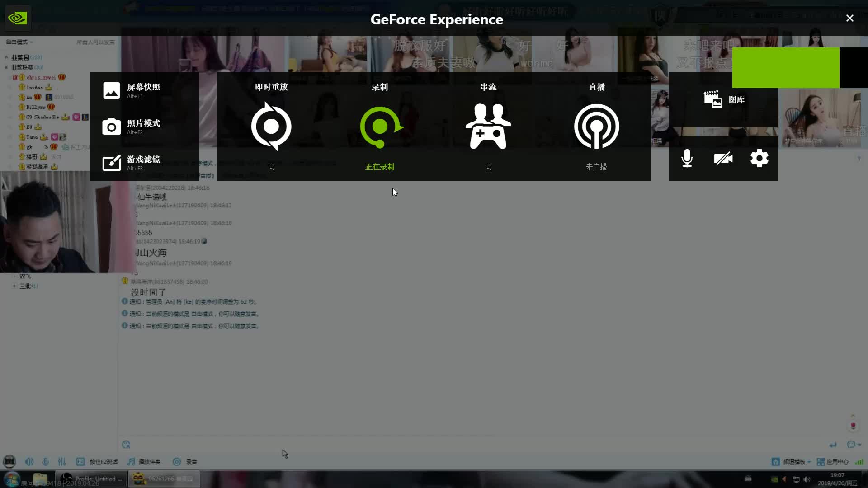Viewport: 868px width, 488px height.
Task: Click NVIDIA icon in system tray
Action: coord(774,479)
